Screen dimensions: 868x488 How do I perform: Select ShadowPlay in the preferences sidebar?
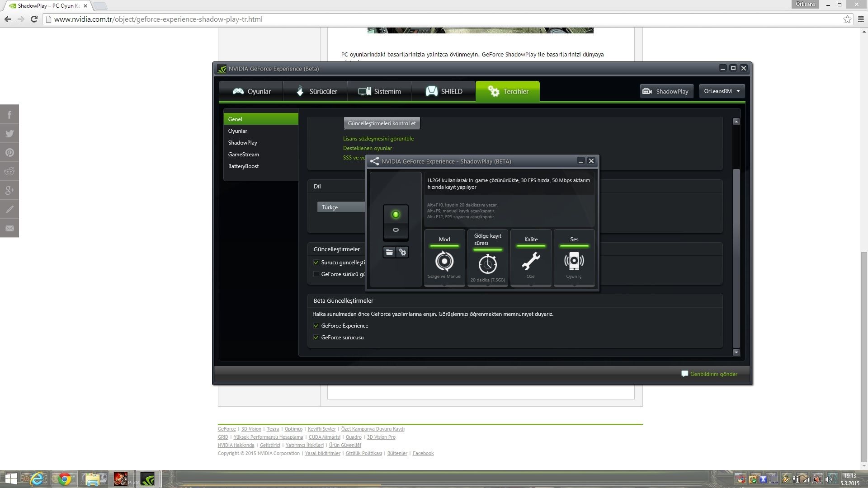click(x=243, y=143)
